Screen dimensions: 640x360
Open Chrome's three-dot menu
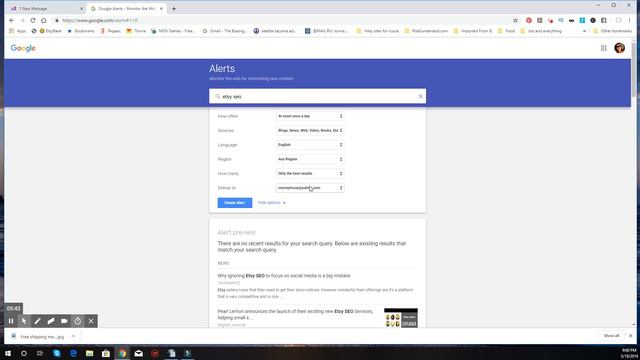(x=630, y=20)
